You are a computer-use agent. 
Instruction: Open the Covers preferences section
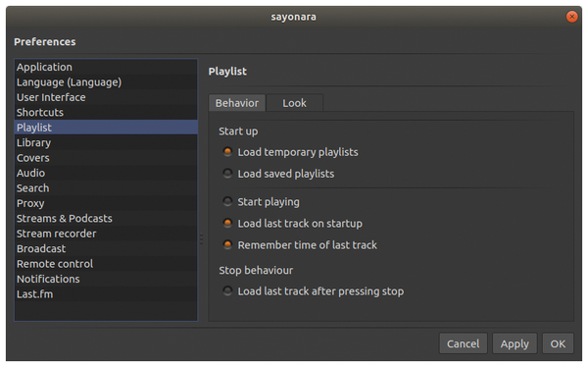[106, 158]
